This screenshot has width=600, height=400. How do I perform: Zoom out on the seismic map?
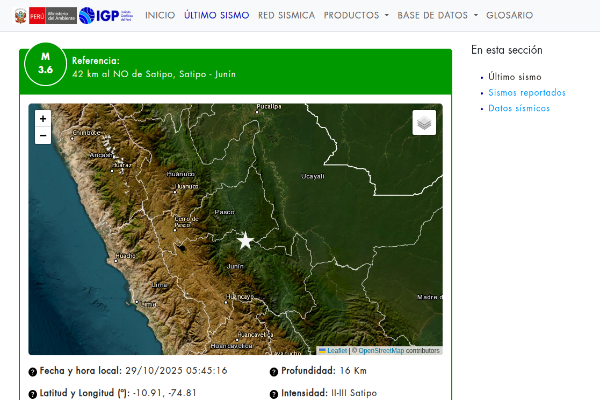click(43, 136)
